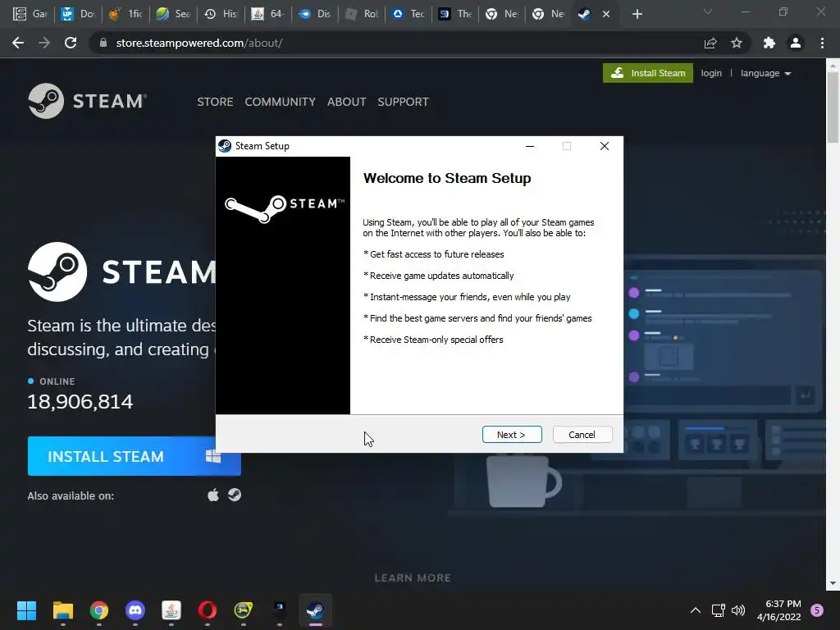The width and height of the screenshot is (840, 630).
Task: Go back using the browser back arrow
Action: (18, 43)
